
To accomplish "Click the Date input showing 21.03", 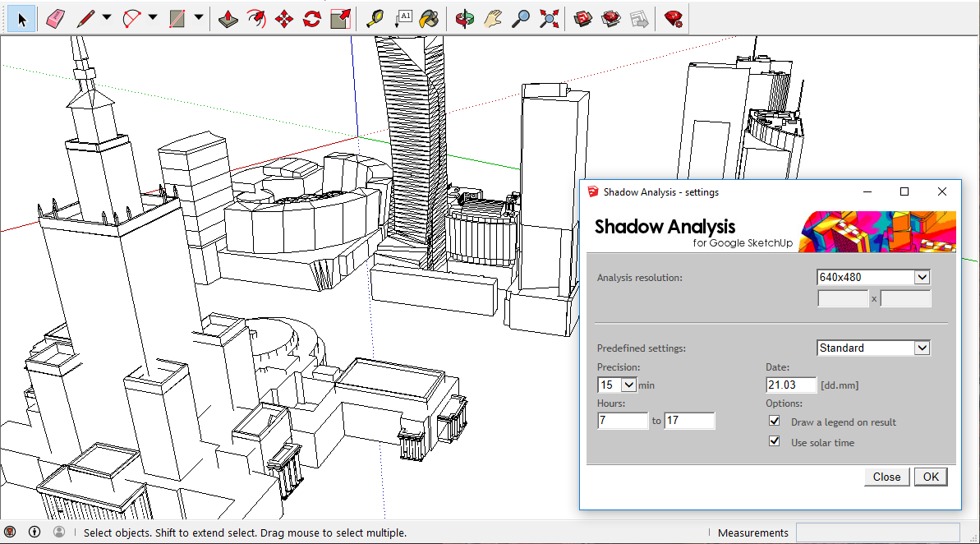I will coord(790,385).
